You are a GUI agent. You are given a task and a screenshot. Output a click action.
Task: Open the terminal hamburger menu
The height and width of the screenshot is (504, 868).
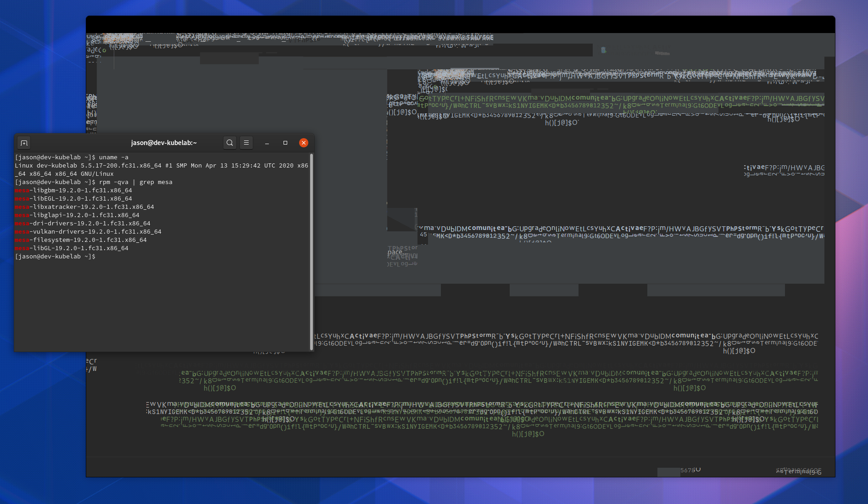[x=246, y=143]
